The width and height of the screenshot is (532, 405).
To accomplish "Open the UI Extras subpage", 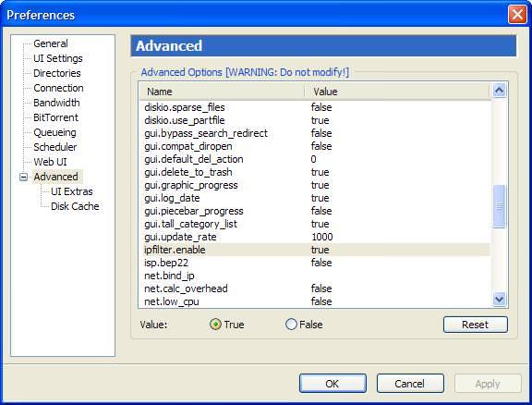I will (72, 191).
